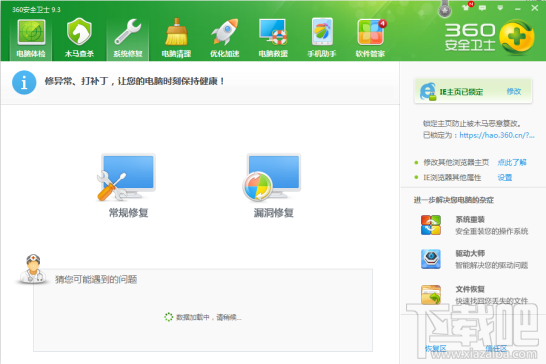
Task: Click the 常规修复 monitor with tools icon
Action: click(x=126, y=177)
